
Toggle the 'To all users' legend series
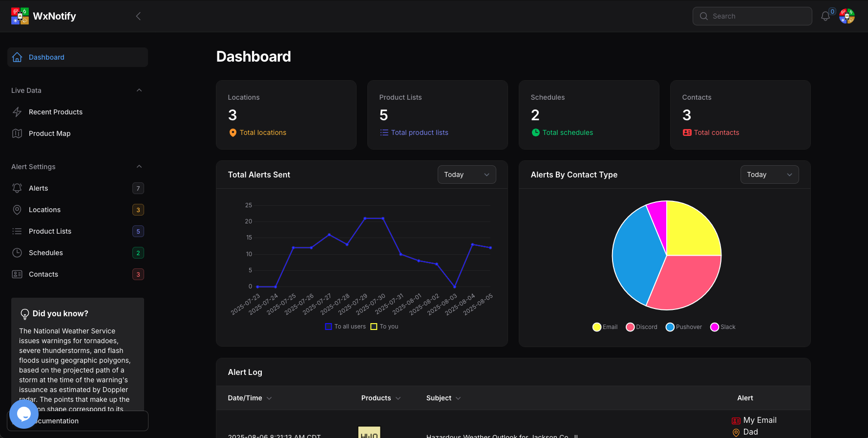click(345, 327)
